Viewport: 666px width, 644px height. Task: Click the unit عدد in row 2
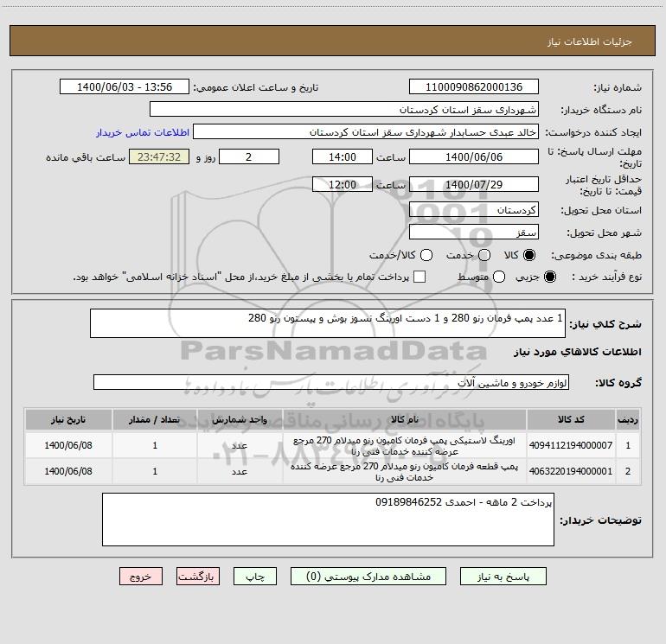pos(240,472)
